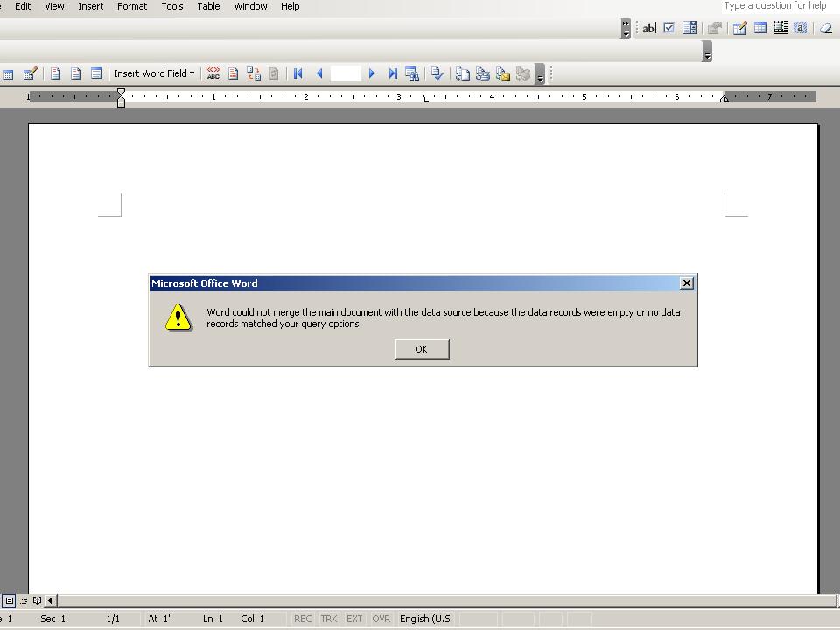Insert a Check Box Form Field

668,28
